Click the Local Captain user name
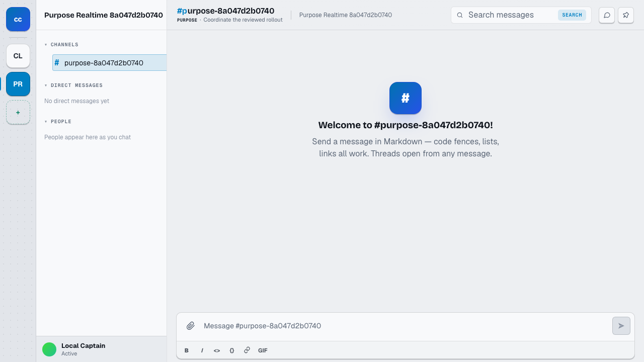 pos(83,346)
